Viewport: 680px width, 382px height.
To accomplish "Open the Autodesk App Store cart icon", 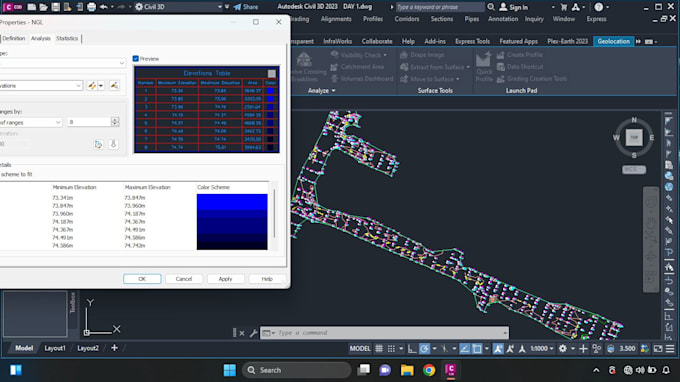I will (564, 7).
